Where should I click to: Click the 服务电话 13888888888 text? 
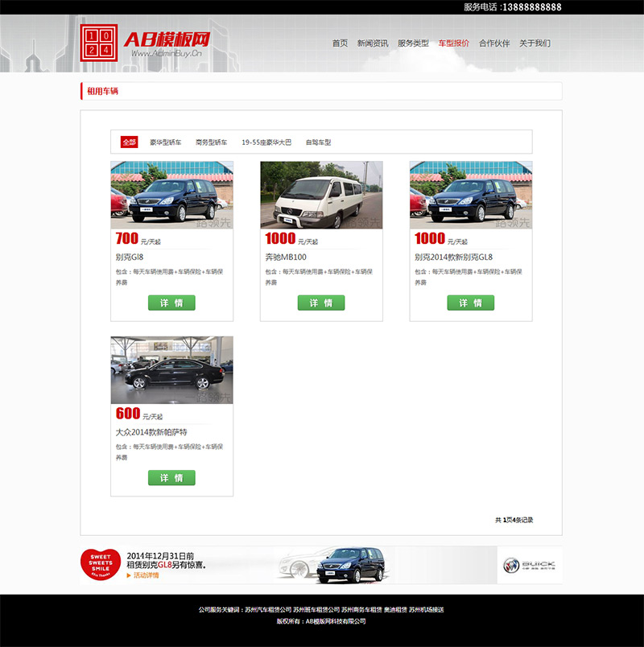point(512,7)
